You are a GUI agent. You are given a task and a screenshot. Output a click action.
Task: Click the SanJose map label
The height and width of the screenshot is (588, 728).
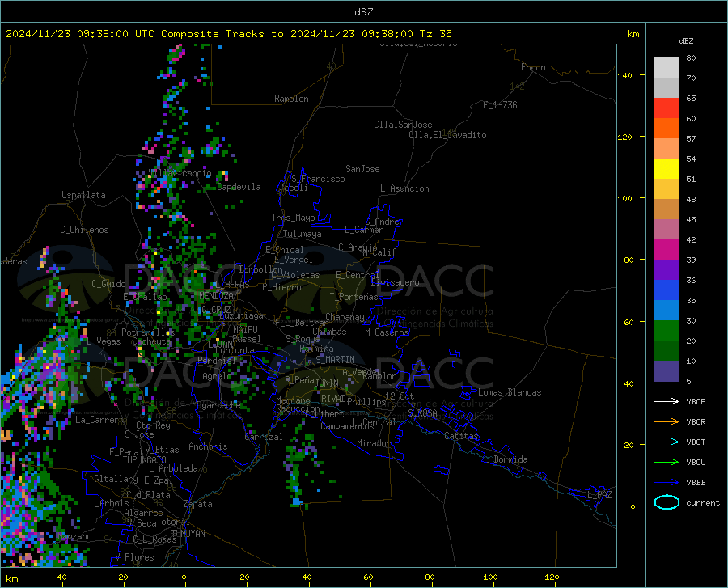[362, 169]
